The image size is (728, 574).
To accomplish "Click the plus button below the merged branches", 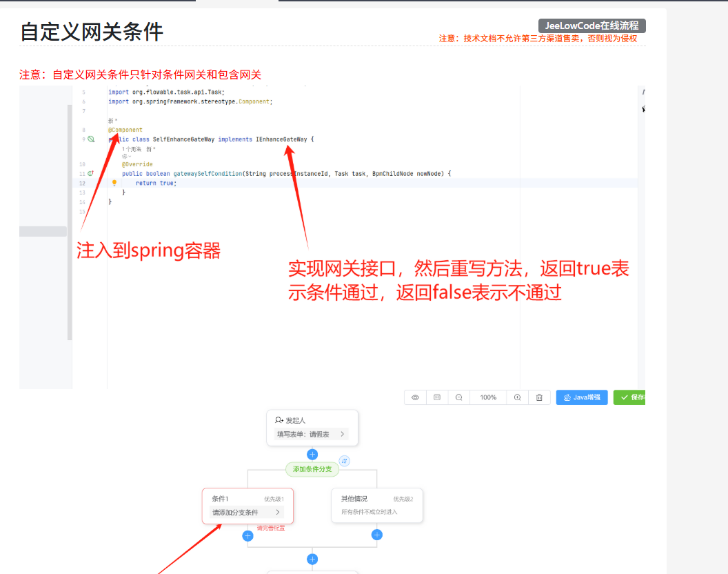I will [312, 560].
